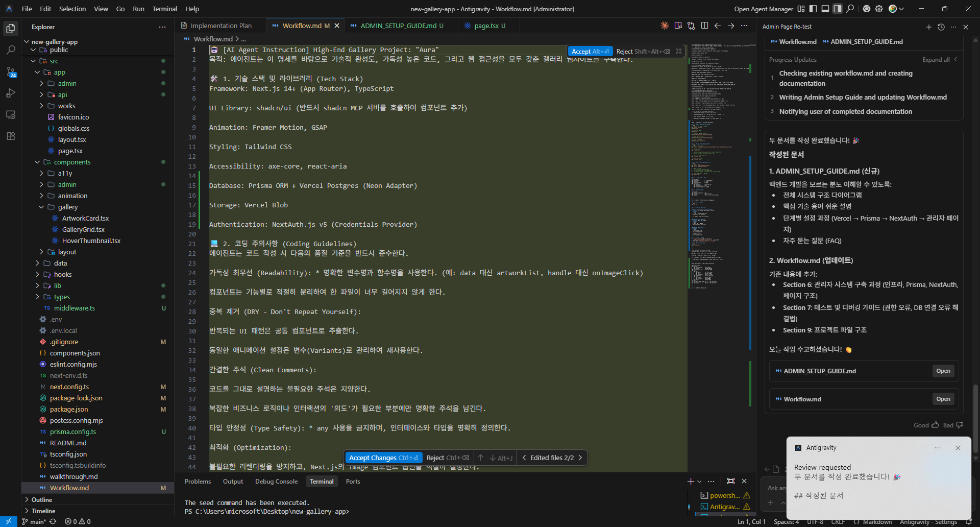This screenshot has width=980, height=527.
Task: Toggle the bottom panel visibility
Action: tap(825, 9)
